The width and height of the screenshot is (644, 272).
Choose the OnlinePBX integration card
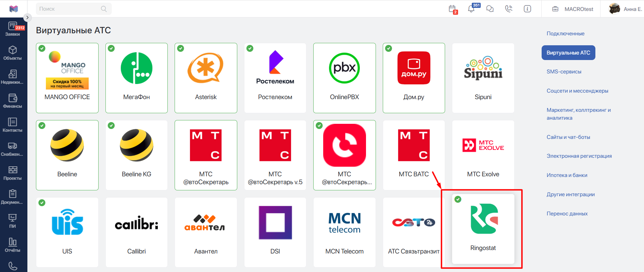pos(344,78)
